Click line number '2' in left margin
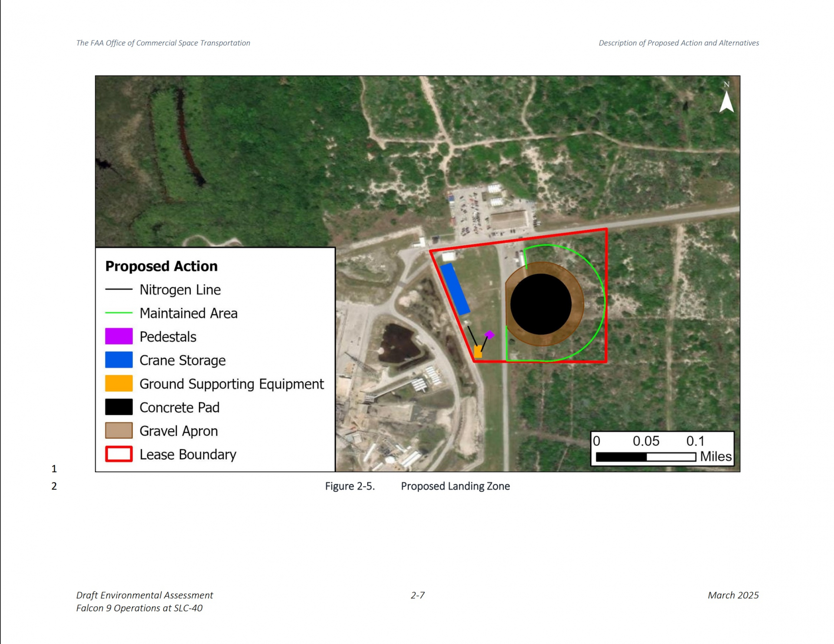Viewport: 834px width, 644px height. pos(54,486)
